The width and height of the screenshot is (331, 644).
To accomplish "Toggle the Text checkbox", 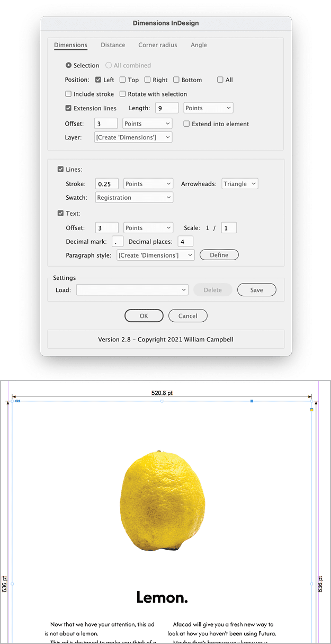I will tap(60, 214).
